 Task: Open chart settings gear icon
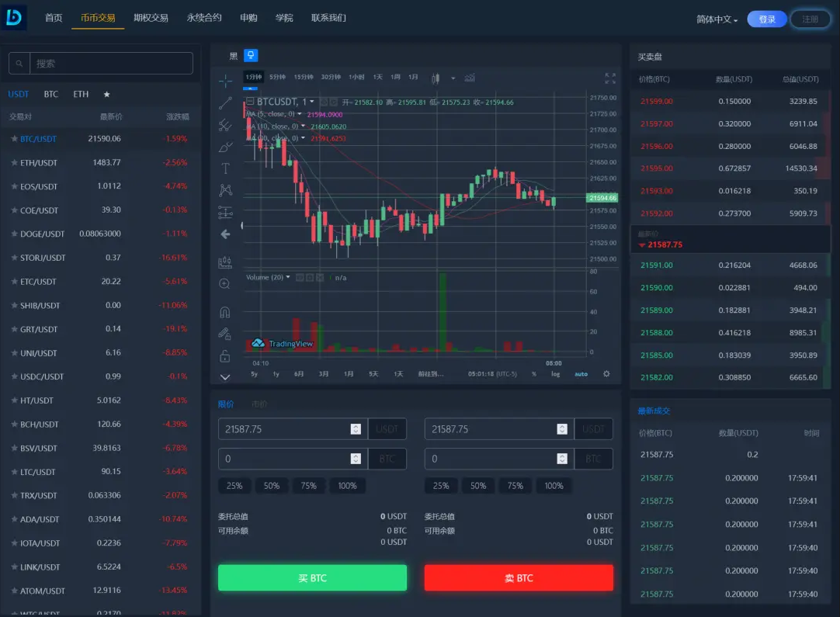[x=606, y=373]
